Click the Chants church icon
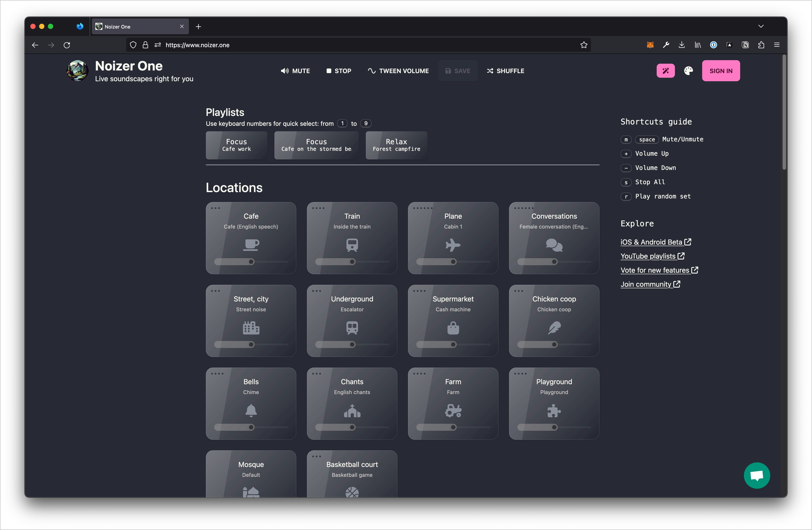Viewport: 812px width, 530px height. [352, 411]
